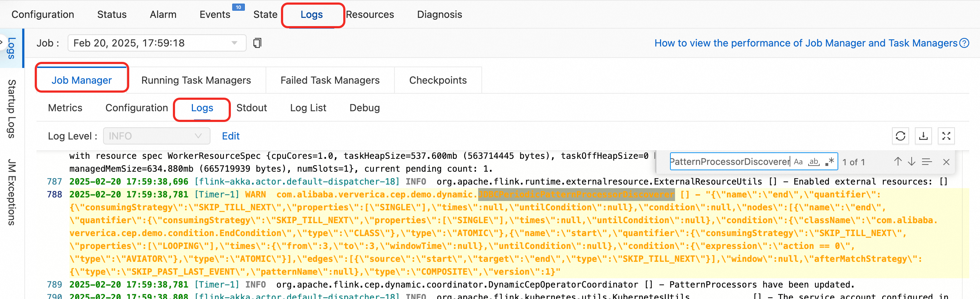Click log line number 789
The image size is (980, 299).
[54, 285]
